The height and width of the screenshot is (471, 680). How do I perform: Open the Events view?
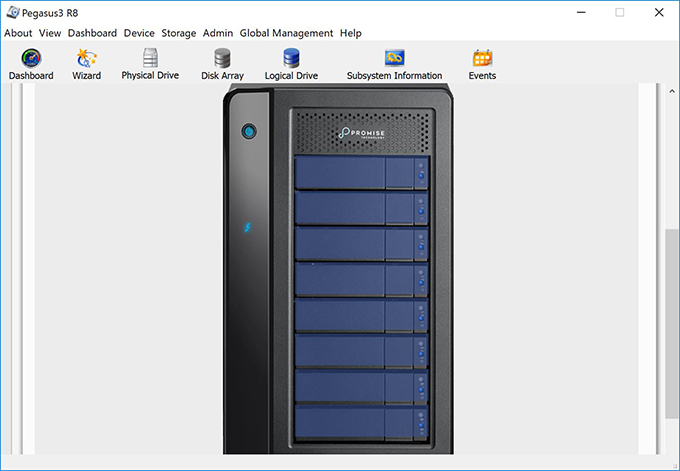tap(482, 65)
